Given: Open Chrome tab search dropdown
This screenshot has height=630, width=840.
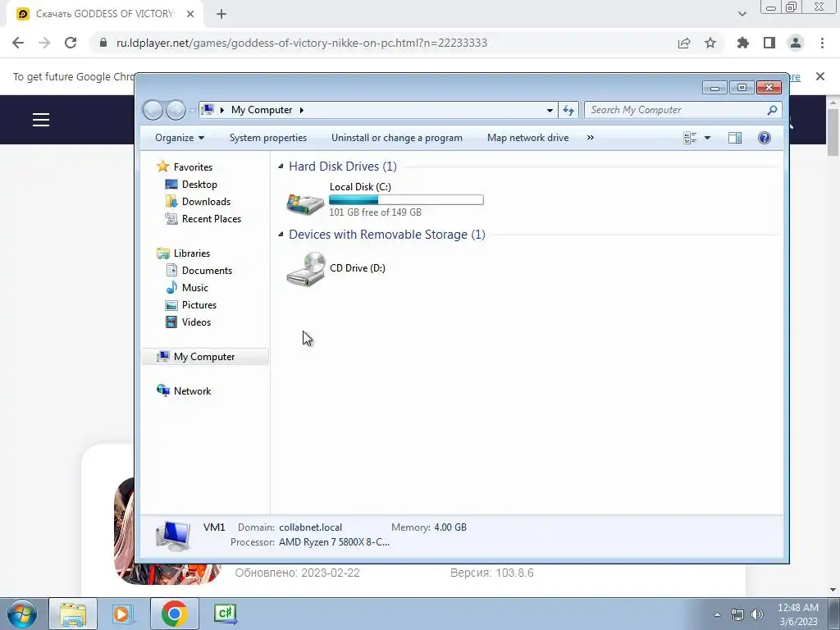Looking at the screenshot, I should click(742, 14).
